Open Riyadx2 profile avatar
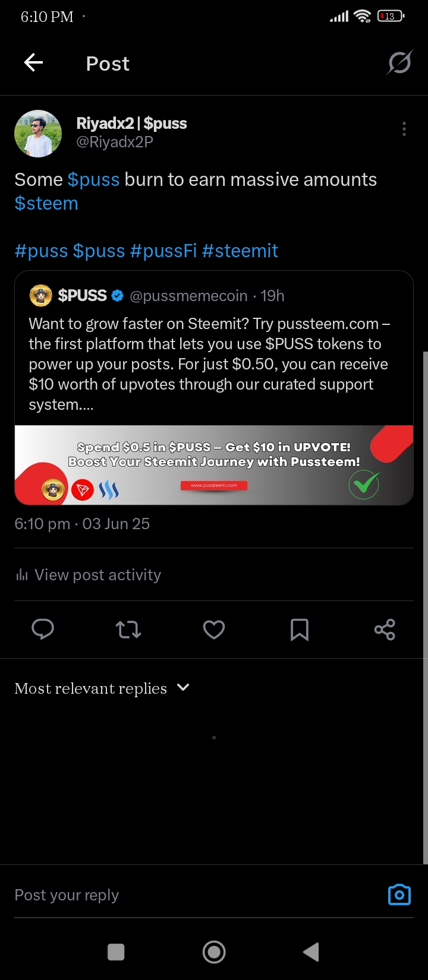The height and width of the screenshot is (980, 428). coord(38,134)
